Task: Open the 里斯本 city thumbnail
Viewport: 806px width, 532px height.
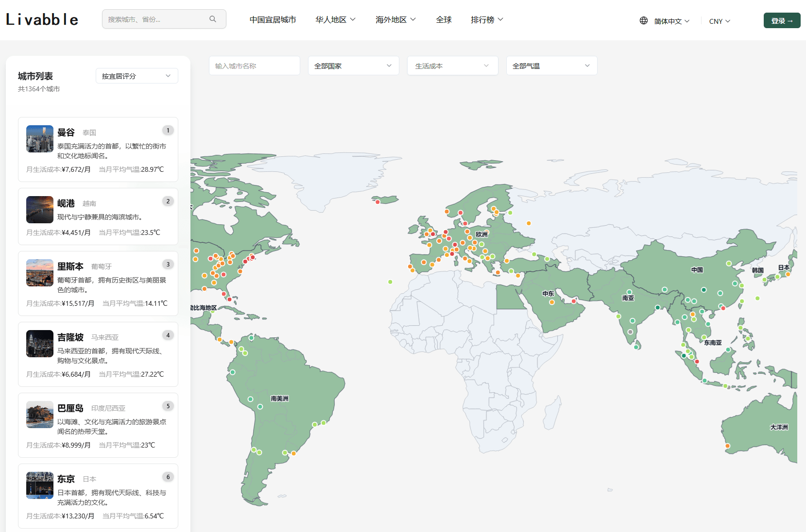Action: (x=40, y=273)
